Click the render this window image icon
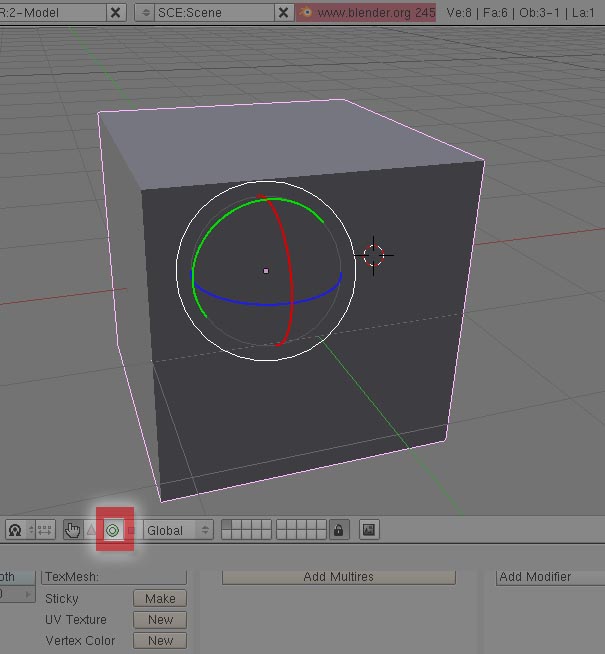Viewport: 605px width, 654px height. tap(369, 530)
